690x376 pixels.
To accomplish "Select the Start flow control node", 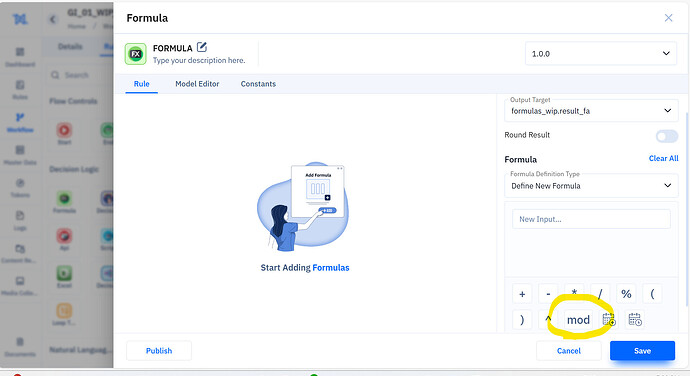I will click(64, 134).
